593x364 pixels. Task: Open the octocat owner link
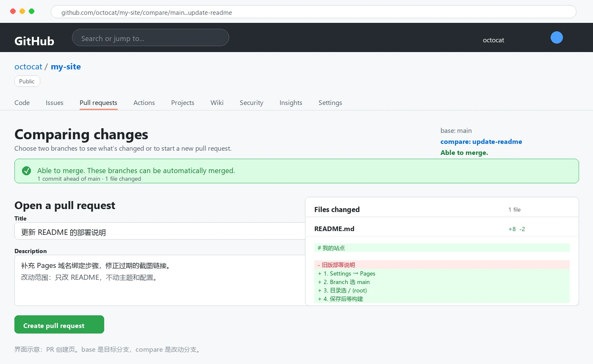[28, 66]
